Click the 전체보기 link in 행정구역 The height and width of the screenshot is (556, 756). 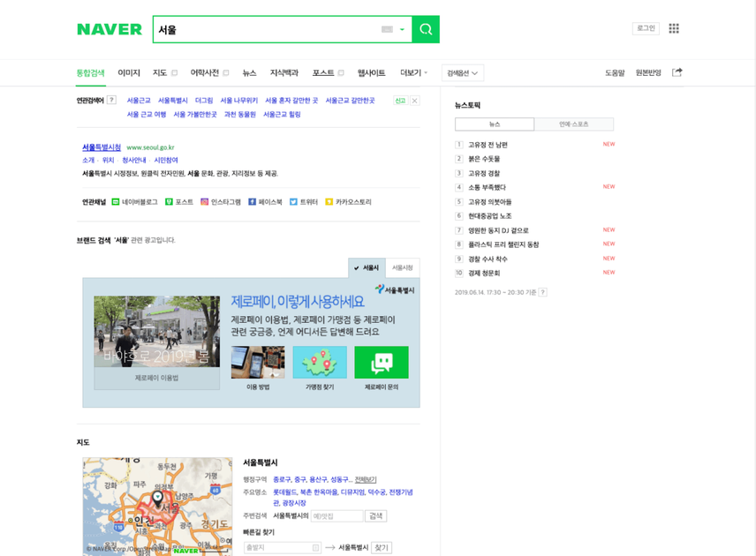[366, 479]
